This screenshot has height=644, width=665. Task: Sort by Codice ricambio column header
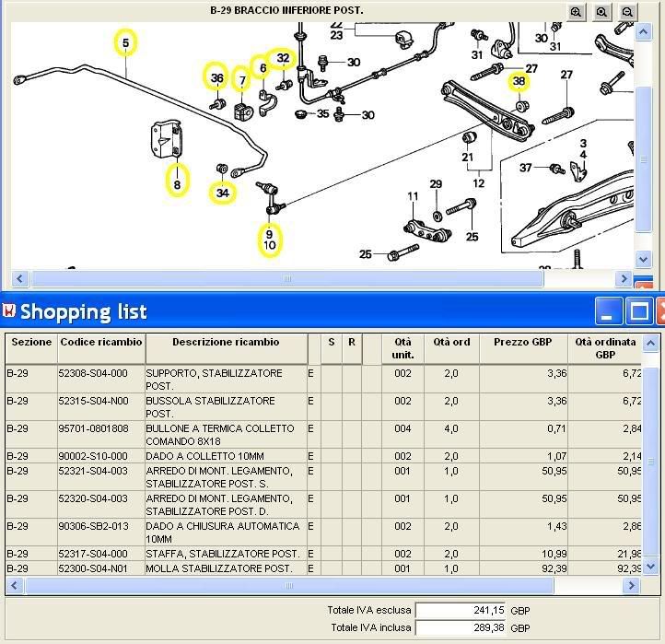coord(101,348)
